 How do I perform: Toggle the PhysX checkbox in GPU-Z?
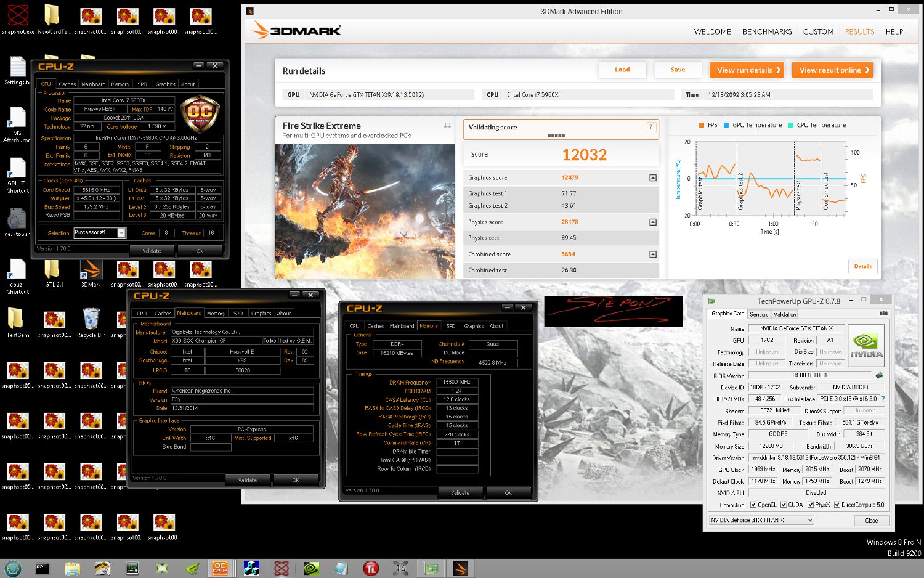point(811,505)
